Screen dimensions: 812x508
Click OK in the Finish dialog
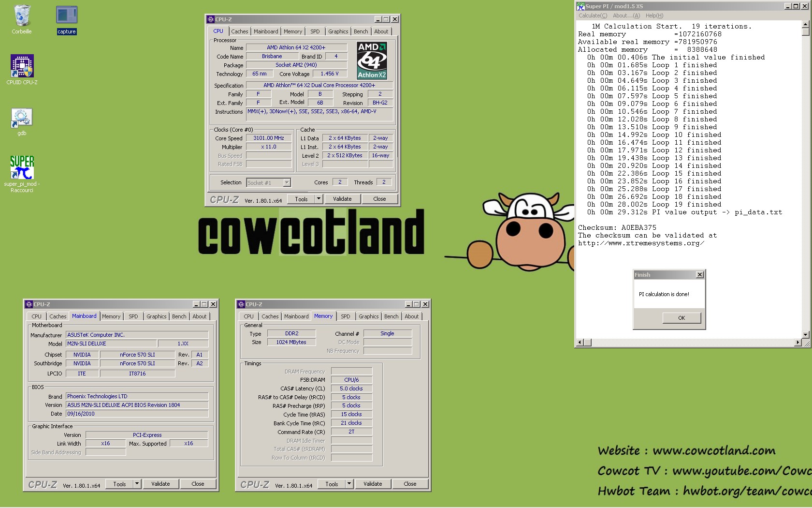click(x=681, y=318)
